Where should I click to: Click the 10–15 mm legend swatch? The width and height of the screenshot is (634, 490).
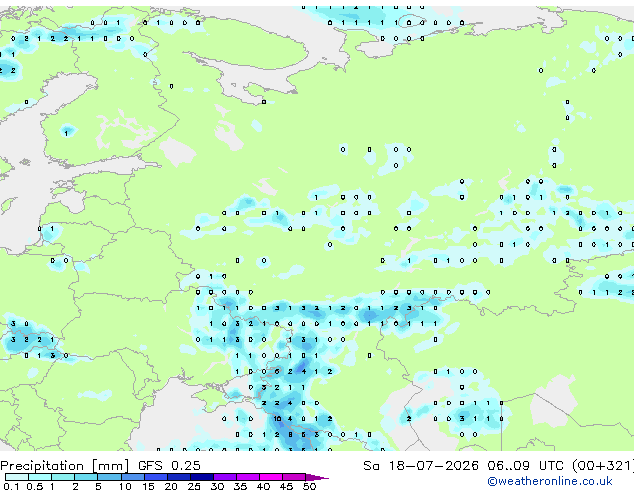pos(132,477)
